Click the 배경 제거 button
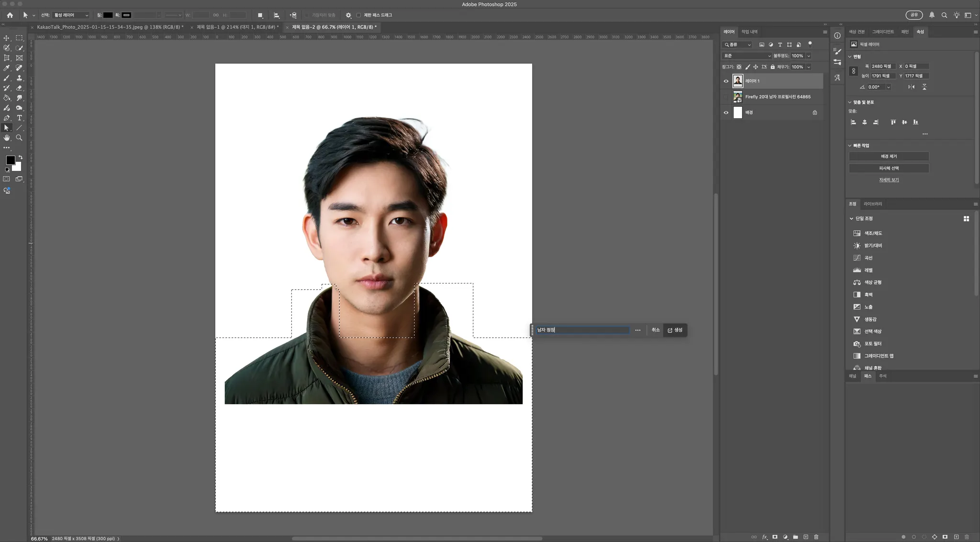Viewport: 980px width, 542px height. (889, 157)
